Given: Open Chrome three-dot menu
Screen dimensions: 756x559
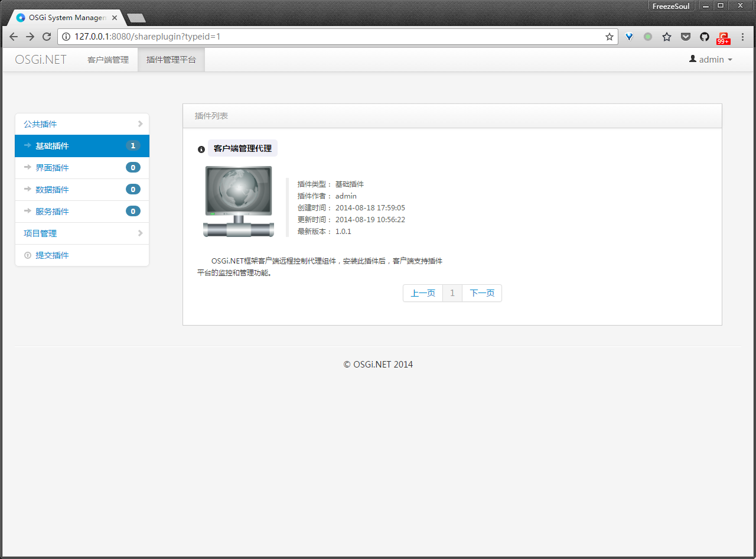Looking at the screenshot, I should point(742,37).
